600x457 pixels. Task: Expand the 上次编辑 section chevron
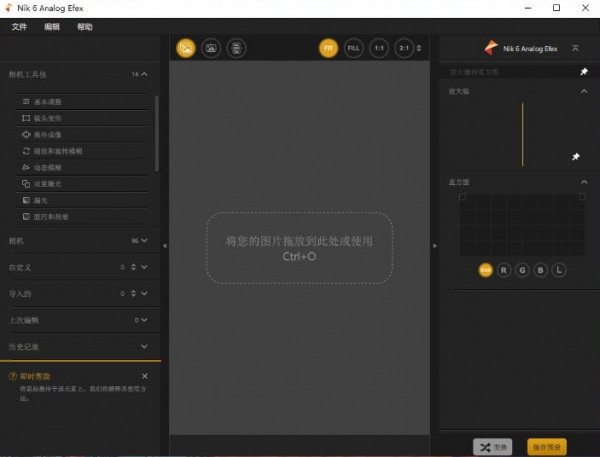[144, 320]
